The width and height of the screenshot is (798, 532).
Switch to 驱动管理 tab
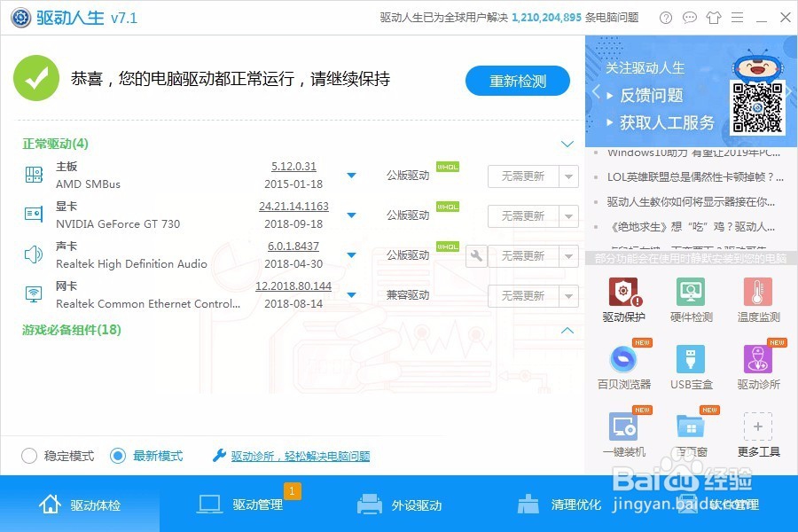(x=239, y=505)
